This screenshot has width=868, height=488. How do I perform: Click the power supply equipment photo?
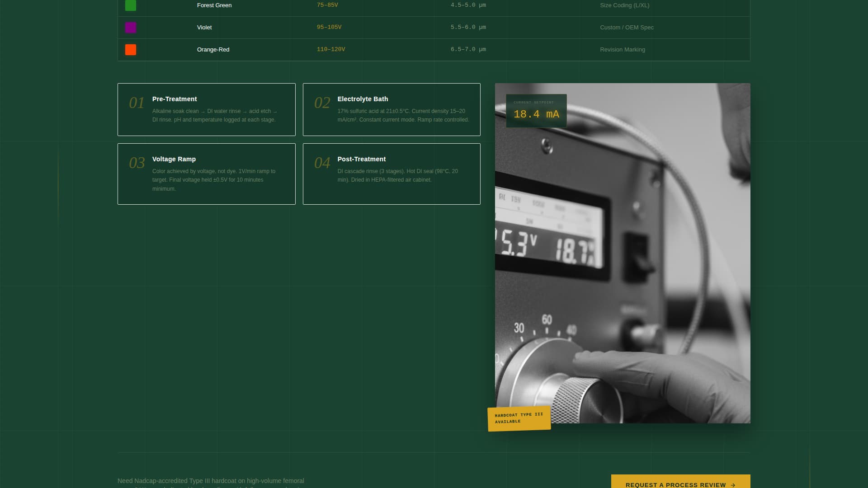click(x=623, y=253)
